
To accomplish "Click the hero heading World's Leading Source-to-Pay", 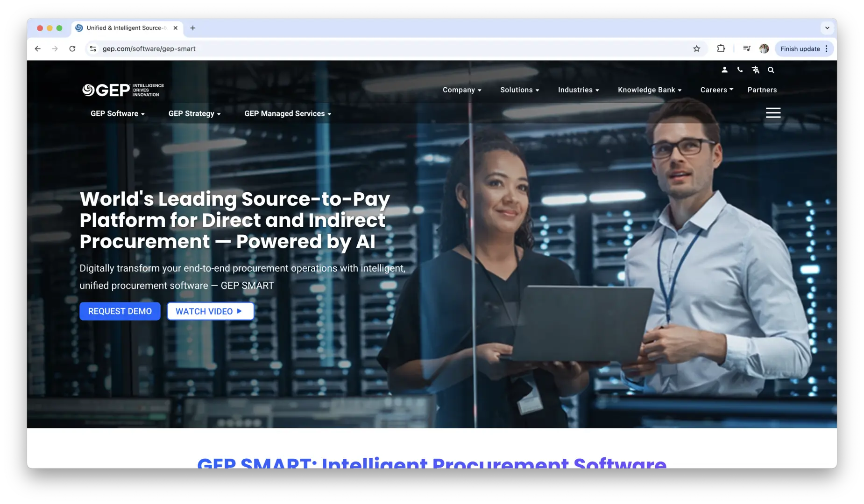I will click(x=234, y=220).
